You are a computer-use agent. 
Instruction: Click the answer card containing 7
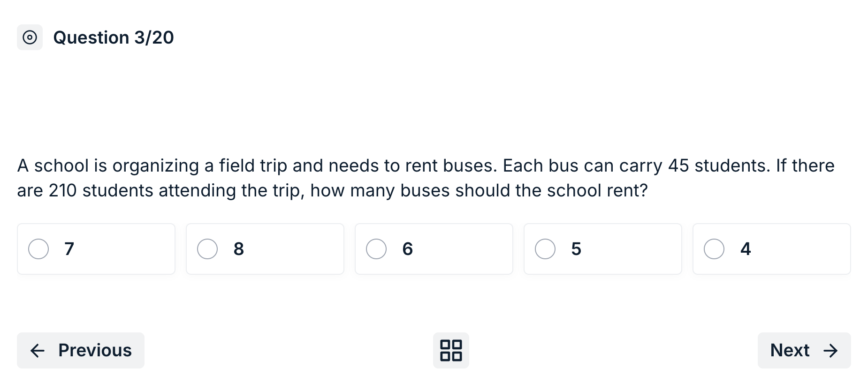[96, 249]
